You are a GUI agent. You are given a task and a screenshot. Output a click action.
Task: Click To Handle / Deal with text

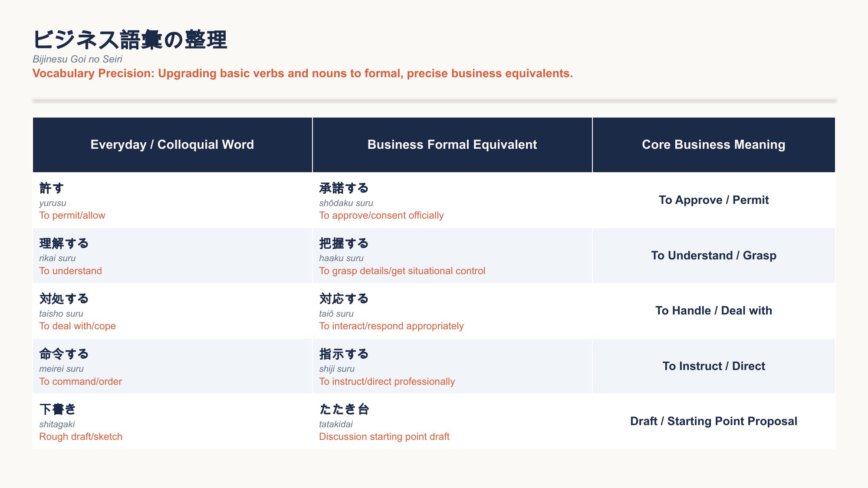point(713,311)
